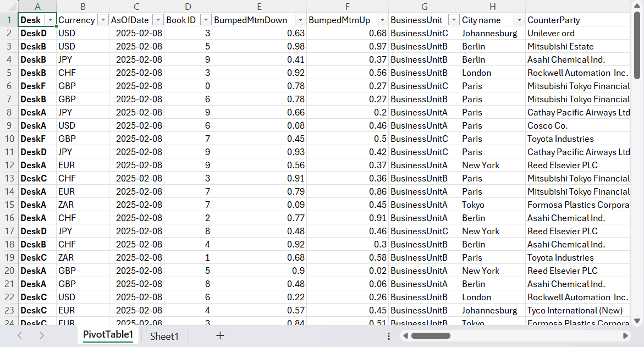Open the Desk column filter dropdown
644x347 pixels.
(50, 20)
